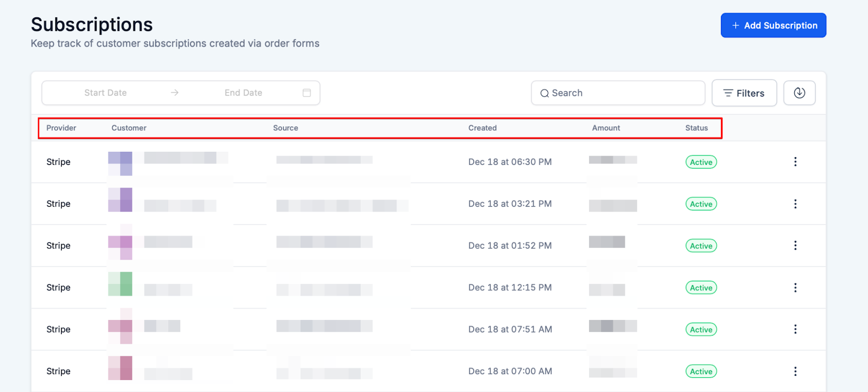Open options menu for 12:15 PM subscription

(x=795, y=287)
